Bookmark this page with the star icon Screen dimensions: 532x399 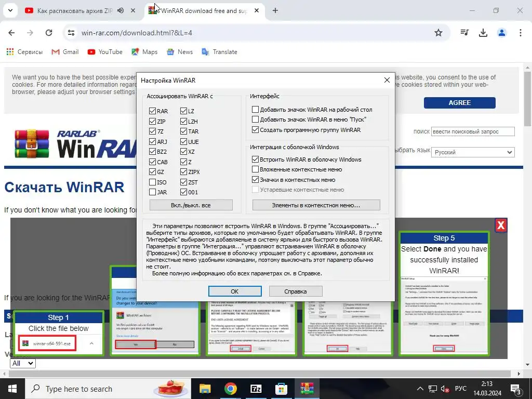(x=438, y=33)
